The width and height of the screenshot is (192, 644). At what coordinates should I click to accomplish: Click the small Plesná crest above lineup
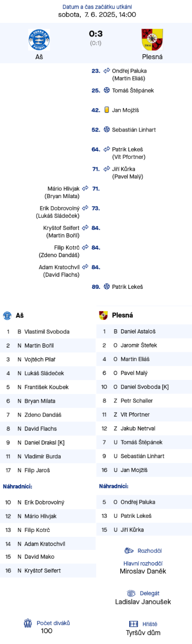pyautogui.click(x=103, y=315)
